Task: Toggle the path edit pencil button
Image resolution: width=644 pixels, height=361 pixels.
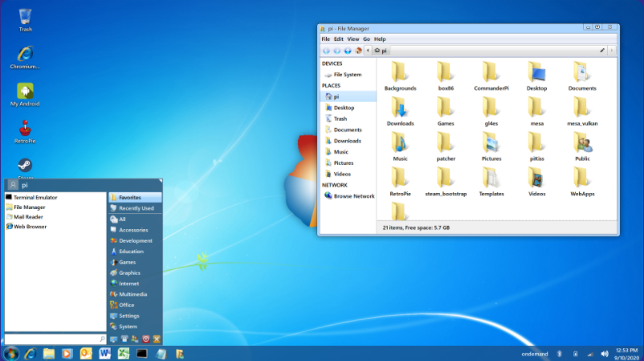Action: (602, 50)
